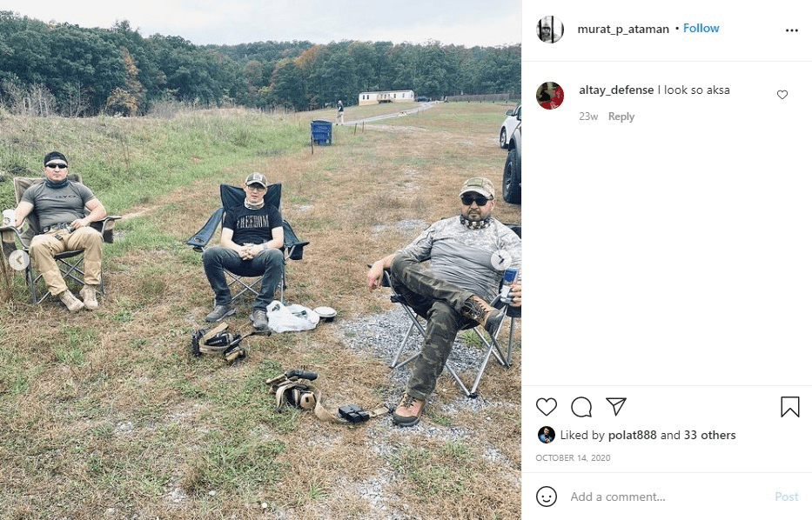Like altay_defense's comment
812x520 pixels.
tap(782, 95)
